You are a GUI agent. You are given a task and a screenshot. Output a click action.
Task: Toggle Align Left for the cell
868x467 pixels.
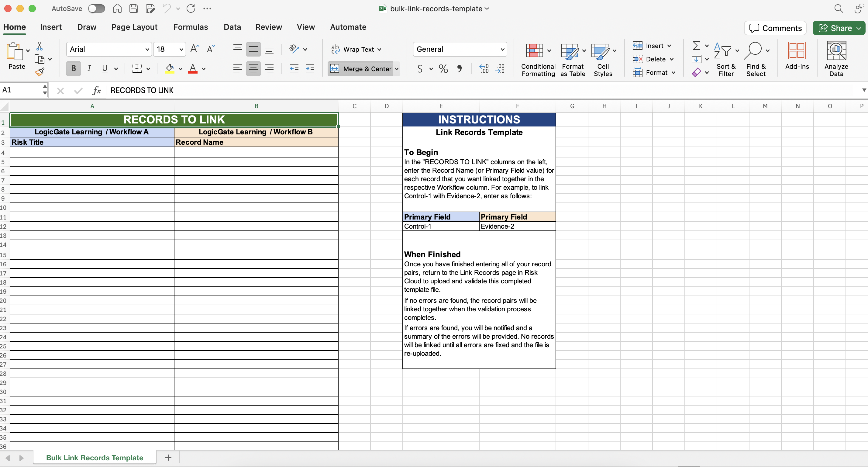(237, 69)
